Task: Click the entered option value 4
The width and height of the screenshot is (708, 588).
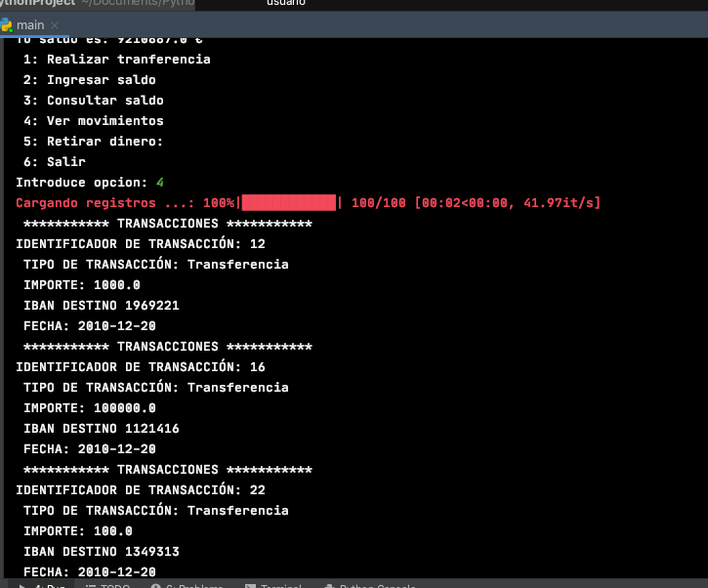Action: tap(160, 183)
